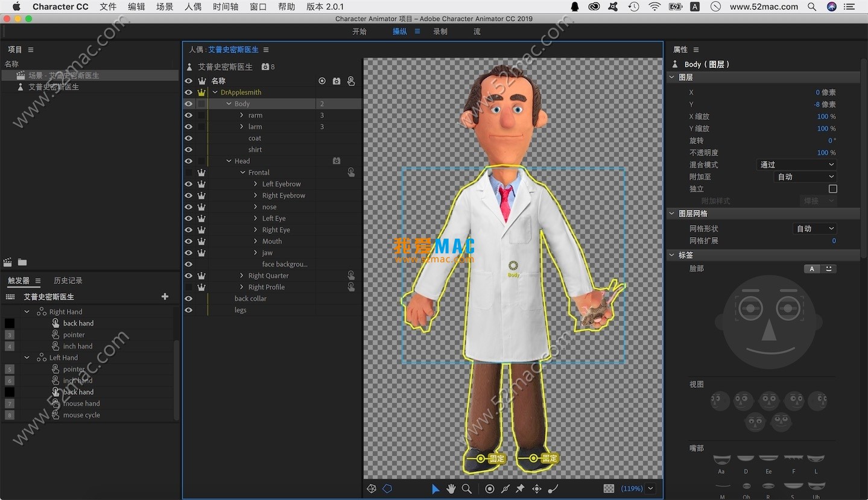
Task: Select the arrow Selection tool
Action: [x=436, y=489]
